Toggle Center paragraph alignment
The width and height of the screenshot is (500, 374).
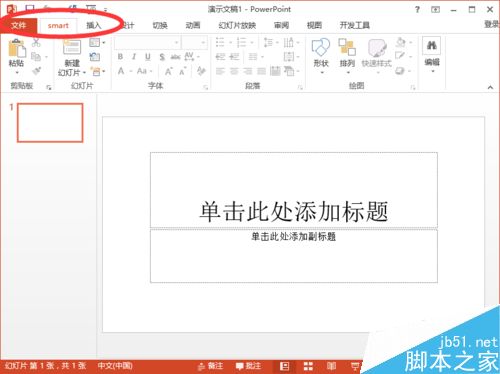click(234, 71)
